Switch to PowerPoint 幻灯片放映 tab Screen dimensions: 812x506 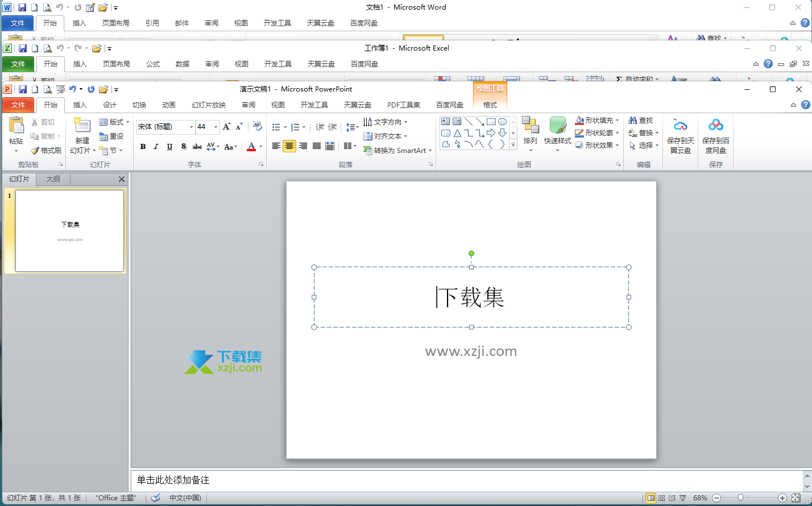click(x=209, y=105)
